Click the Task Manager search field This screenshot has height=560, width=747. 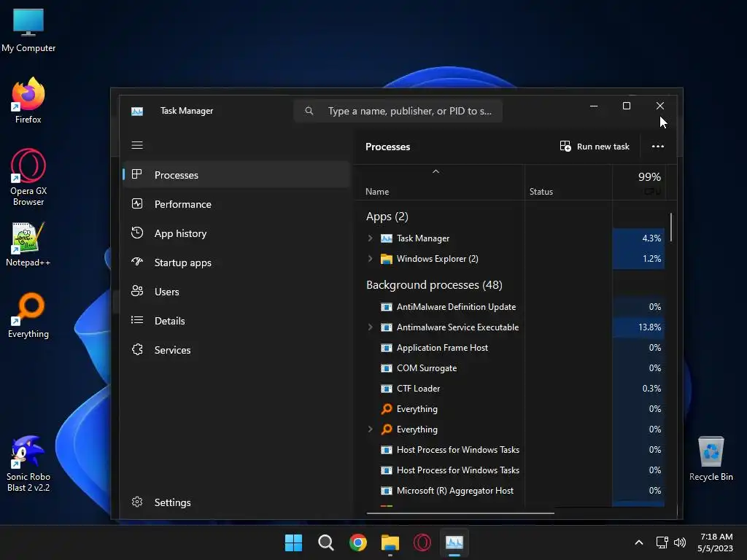tap(398, 111)
